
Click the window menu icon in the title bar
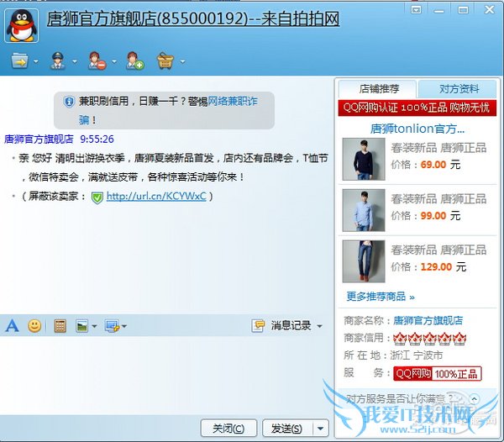click(416, 10)
